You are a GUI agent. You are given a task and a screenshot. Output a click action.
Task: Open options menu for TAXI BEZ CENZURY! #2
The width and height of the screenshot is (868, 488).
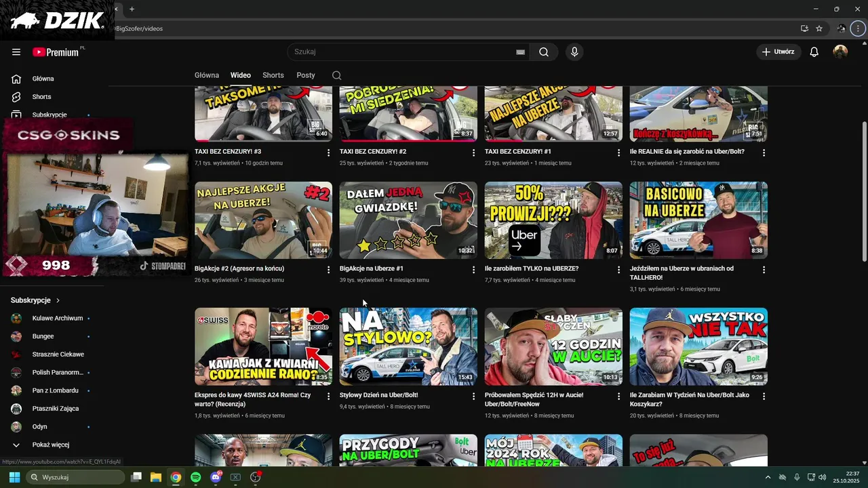[x=474, y=152]
